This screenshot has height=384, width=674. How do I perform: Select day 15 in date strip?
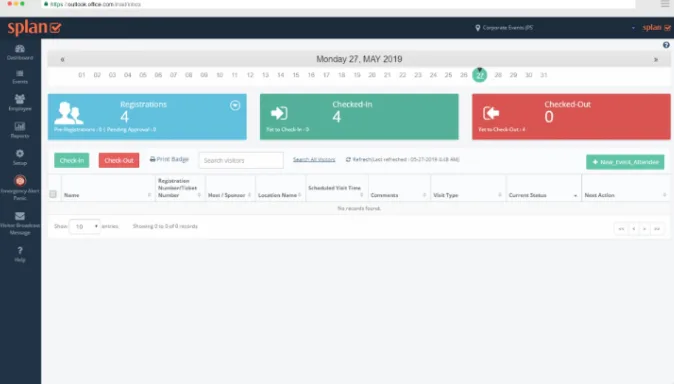coord(296,75)
